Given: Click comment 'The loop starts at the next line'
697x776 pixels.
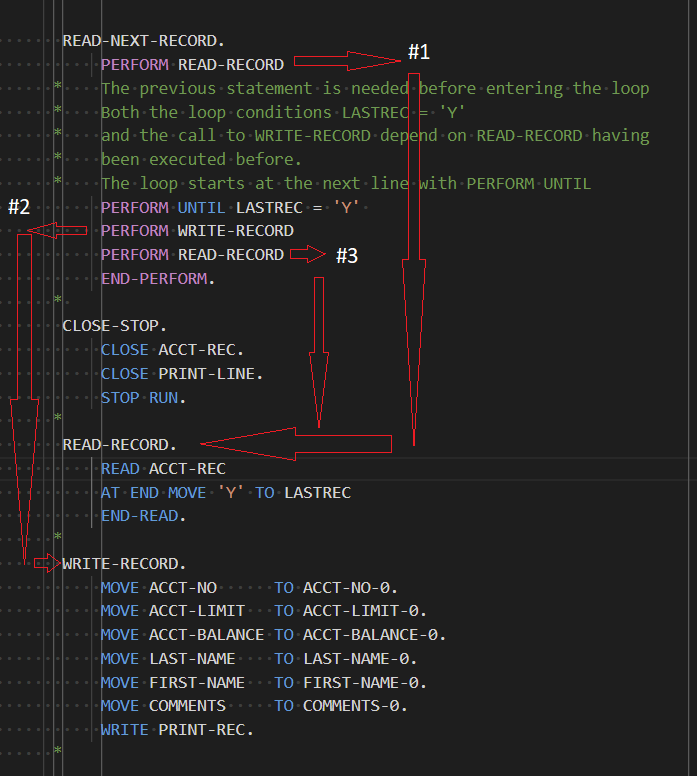Looking at the screenshot, I should coord(255,184).
